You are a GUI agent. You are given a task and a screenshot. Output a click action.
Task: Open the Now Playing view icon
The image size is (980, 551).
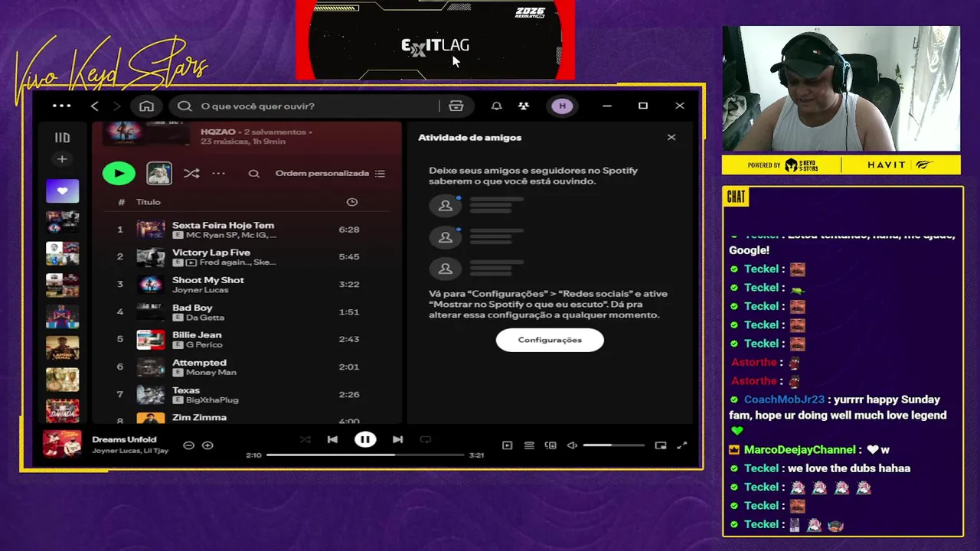(507, 445)
